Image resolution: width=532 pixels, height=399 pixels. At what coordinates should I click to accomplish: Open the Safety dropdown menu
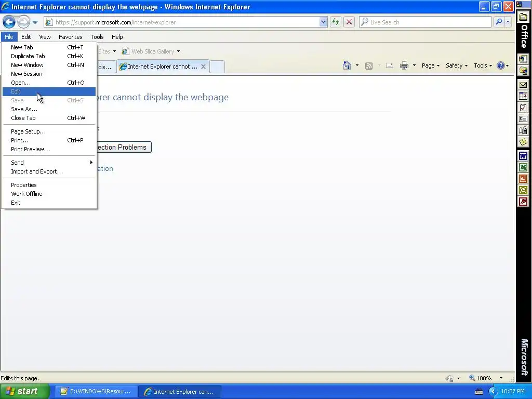coord(457,65)
